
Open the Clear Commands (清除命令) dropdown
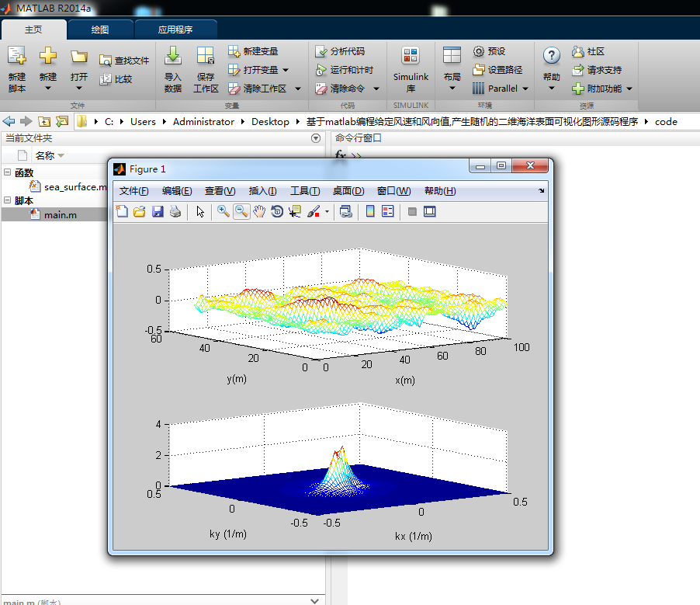point(376,89)
